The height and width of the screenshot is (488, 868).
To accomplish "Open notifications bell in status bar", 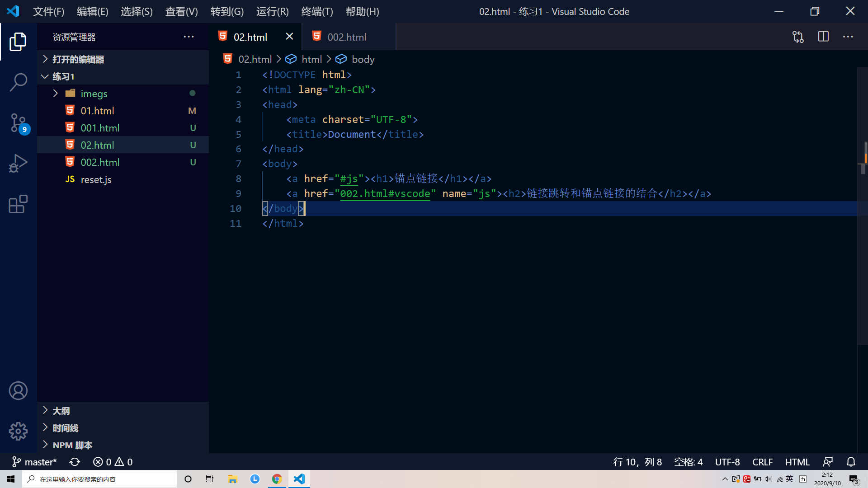I will pyautogui.click(x=851, y=462).
